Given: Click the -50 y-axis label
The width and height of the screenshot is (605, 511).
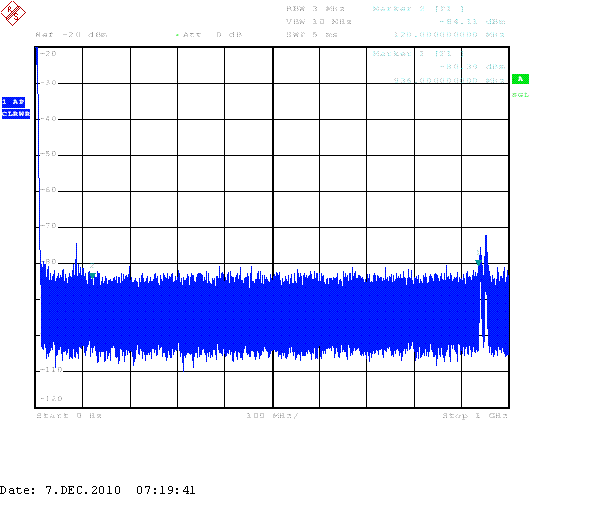Looking at the screenshot, I should pyautogui.click(x=49, y=154).
